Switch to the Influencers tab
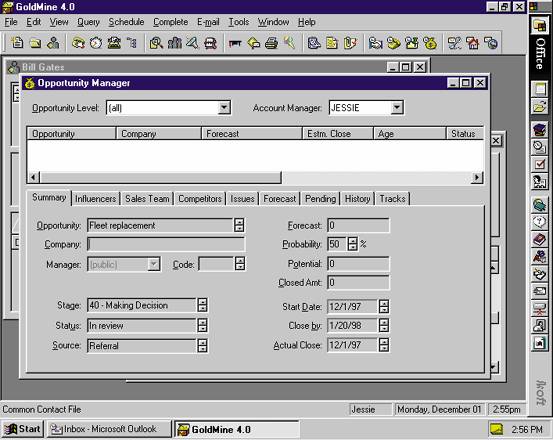This screenshot has width=553, height=440. pos(96,199)
